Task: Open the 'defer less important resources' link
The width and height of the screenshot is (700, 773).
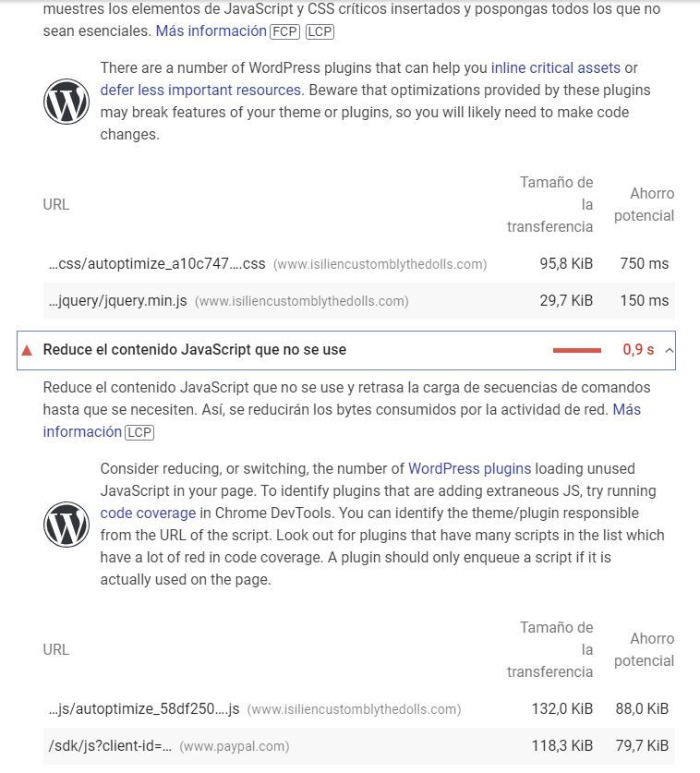Action: pos(202,90)
